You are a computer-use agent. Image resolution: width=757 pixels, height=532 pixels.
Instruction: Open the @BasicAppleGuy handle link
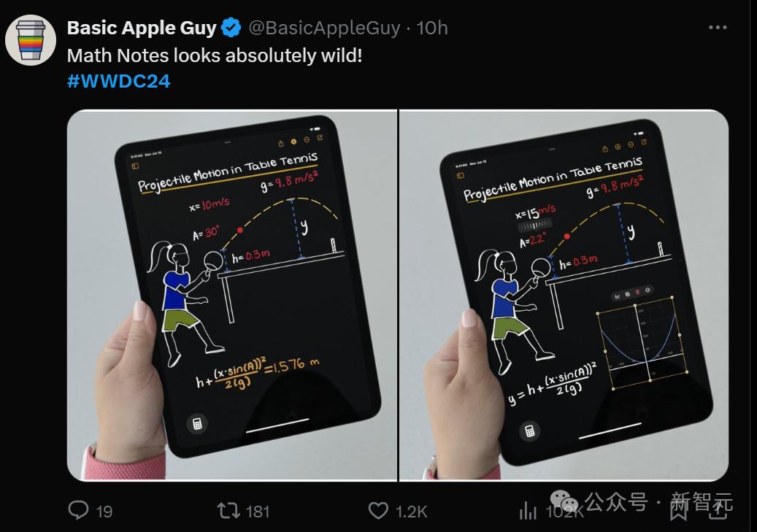325,28
